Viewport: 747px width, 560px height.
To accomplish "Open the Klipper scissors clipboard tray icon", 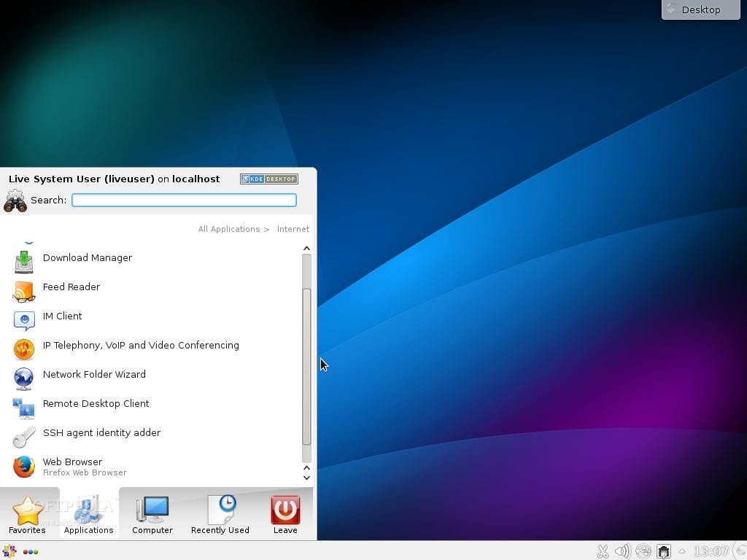I will (603, 551).
